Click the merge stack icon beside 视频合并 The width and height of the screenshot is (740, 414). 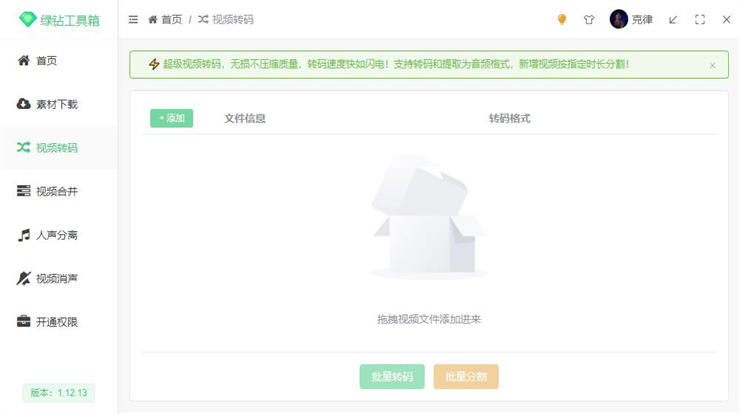click(x=24, y=191)
